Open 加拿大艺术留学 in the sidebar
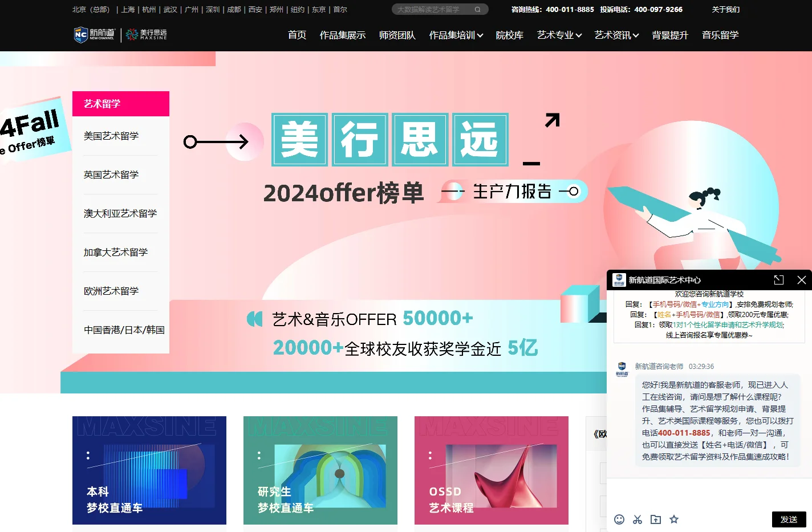 click(x=116, y=252)
